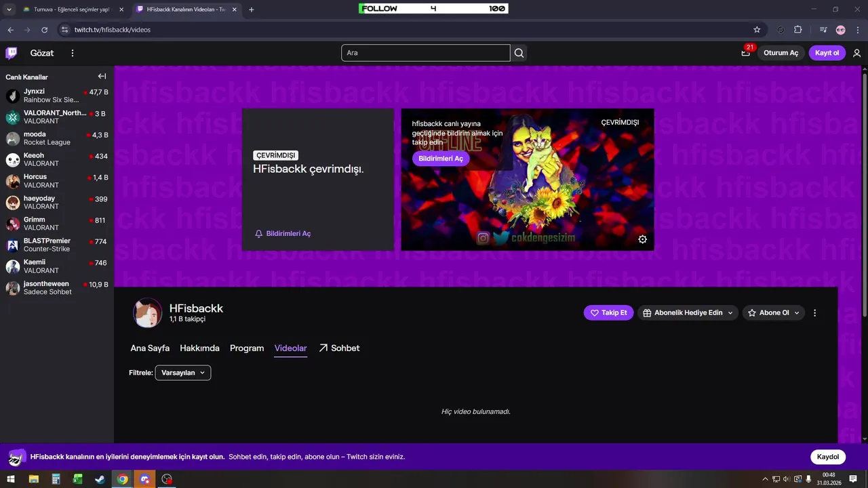Open the Horcus live channel
868x488 pixels.
coord(57,181)
